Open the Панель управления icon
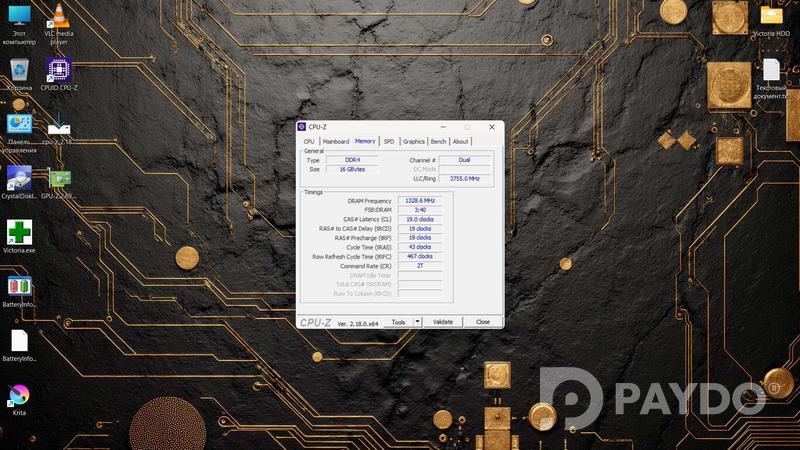The width and height of the screenshot is (800, 450). click(19, 134)
